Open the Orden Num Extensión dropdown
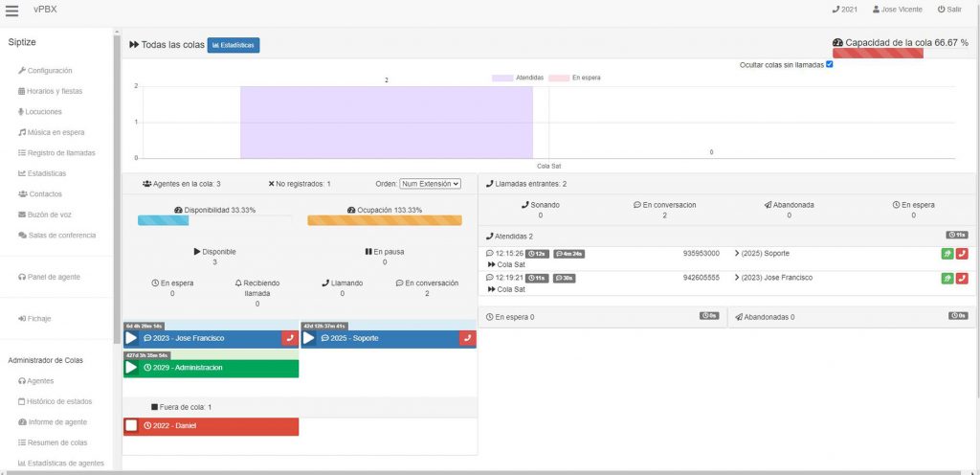Image resolution: width=980 pixels, height=475 pixels. 430,184
